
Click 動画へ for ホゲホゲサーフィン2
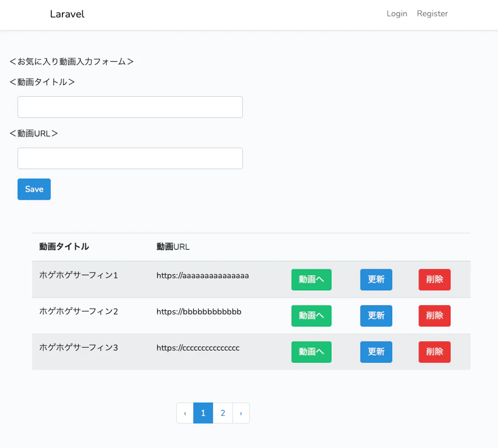coord(311,316)
